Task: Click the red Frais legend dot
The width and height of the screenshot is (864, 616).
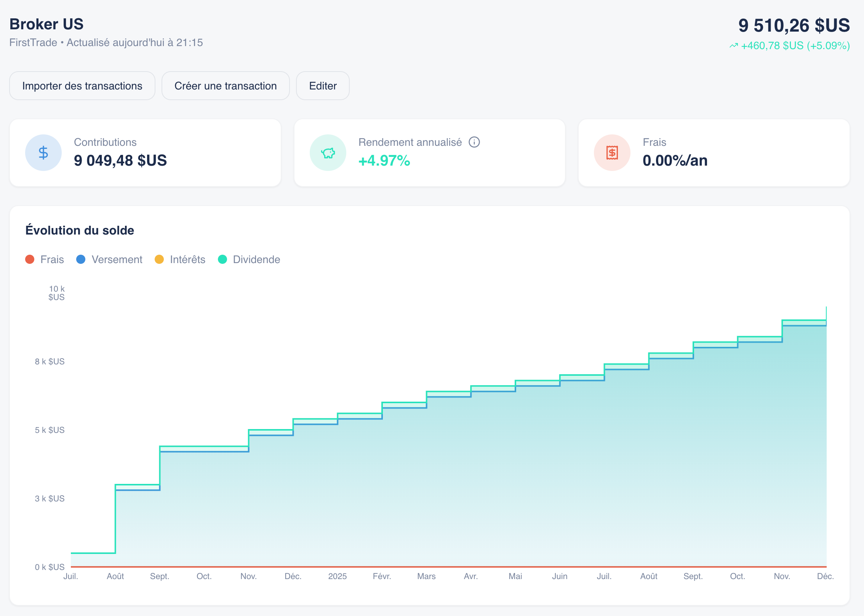Action: point(30,260)
